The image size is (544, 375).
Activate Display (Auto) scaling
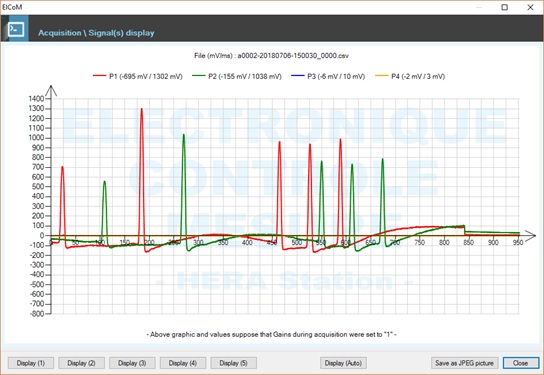(343, 363)
